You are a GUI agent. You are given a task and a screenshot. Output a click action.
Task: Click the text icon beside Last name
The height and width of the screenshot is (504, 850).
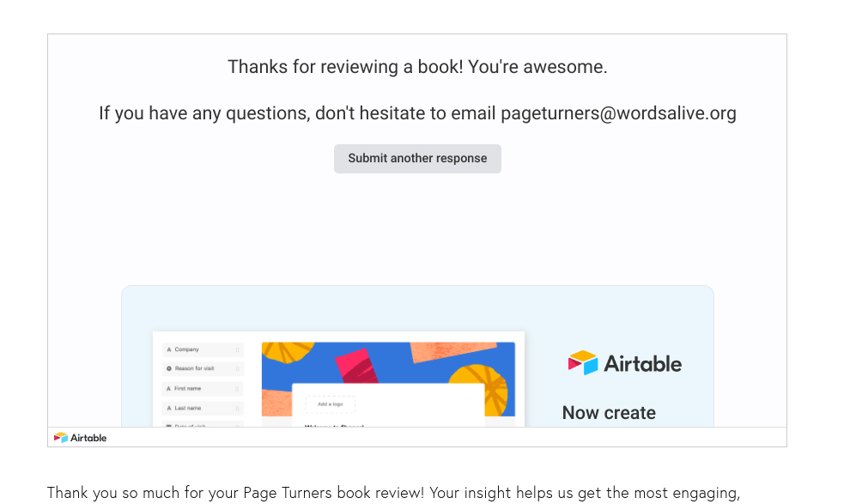169,408
